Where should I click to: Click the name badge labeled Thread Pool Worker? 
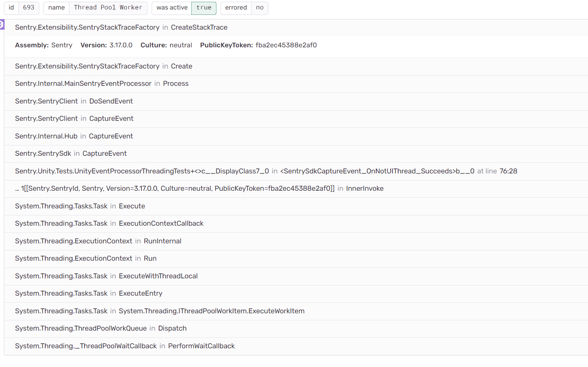pos(95,8)
